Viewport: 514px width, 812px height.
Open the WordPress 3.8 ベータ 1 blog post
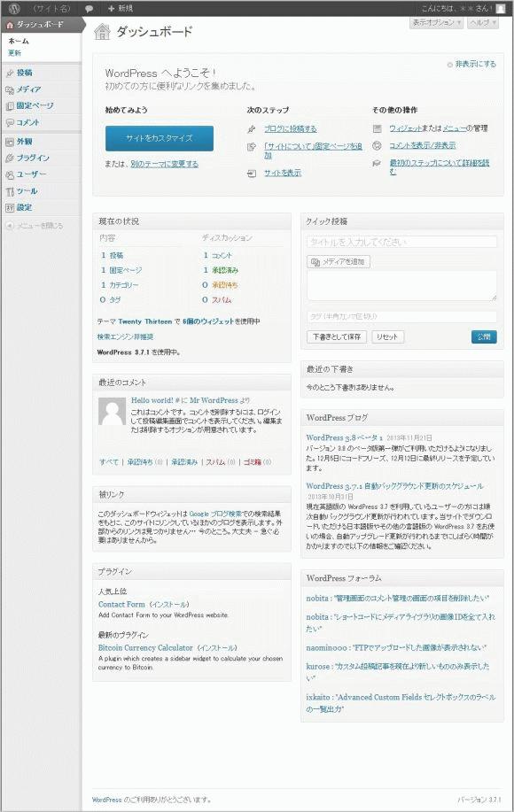tap(345, 437)
